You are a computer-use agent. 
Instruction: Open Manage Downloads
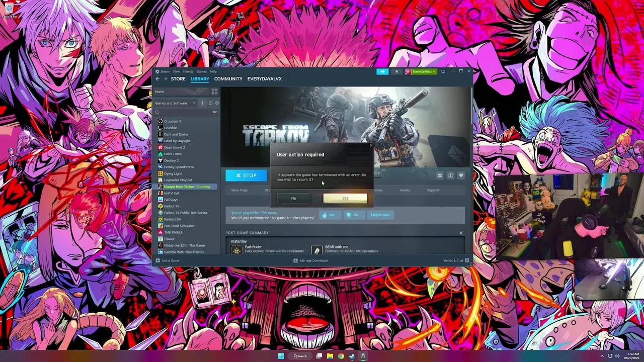point(310,260)
